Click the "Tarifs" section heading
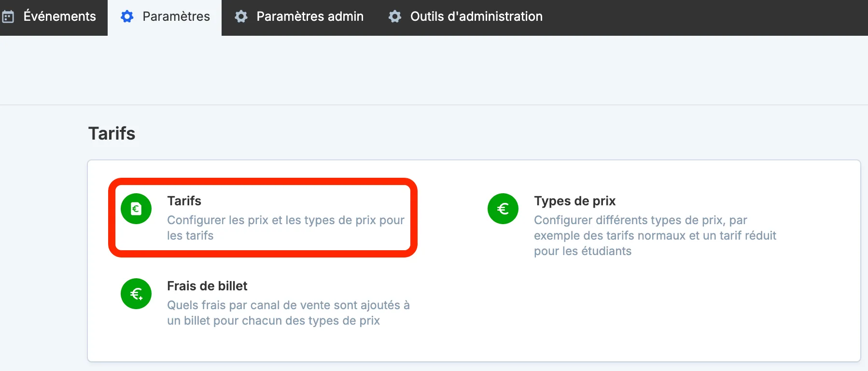 112,133
